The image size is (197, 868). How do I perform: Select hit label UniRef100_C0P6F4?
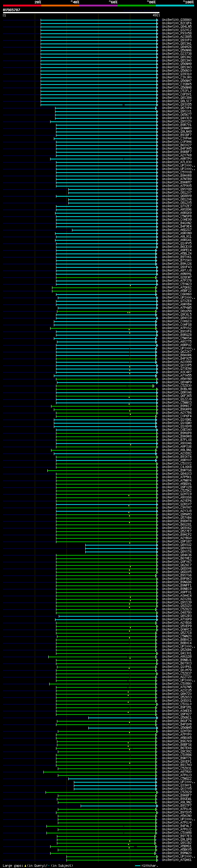[177, 416]
